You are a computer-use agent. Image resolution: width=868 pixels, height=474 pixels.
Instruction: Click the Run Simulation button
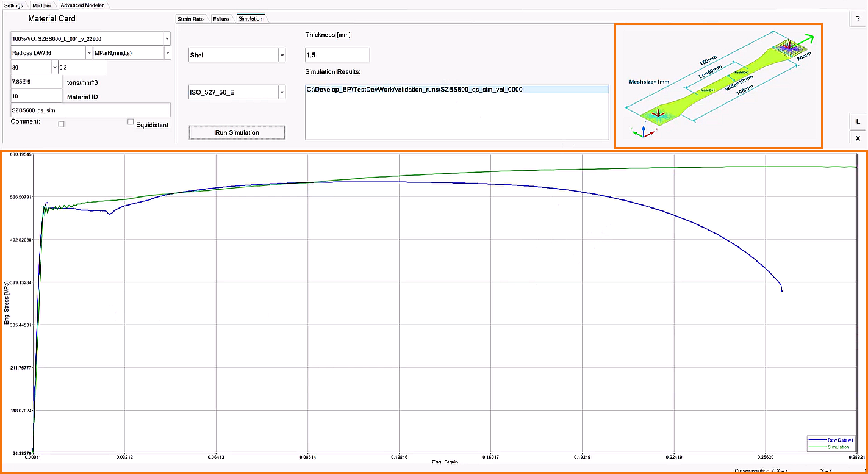(237, 132)
